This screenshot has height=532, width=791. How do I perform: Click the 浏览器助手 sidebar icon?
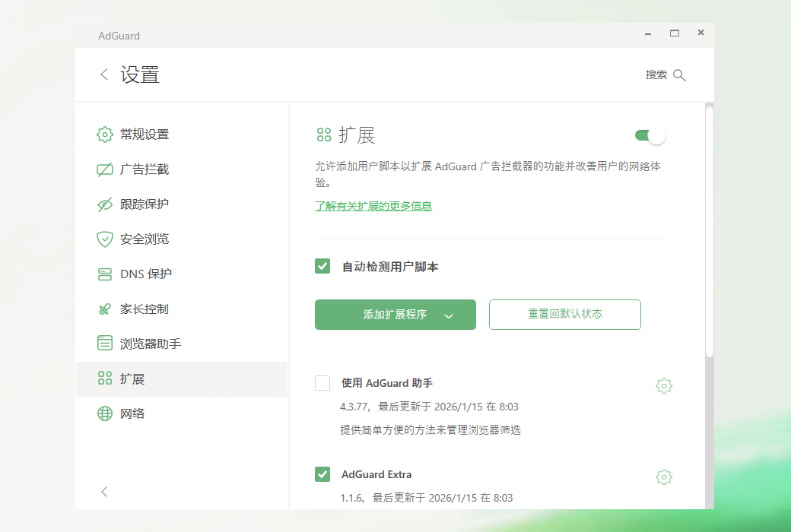[x=104, y=343]
